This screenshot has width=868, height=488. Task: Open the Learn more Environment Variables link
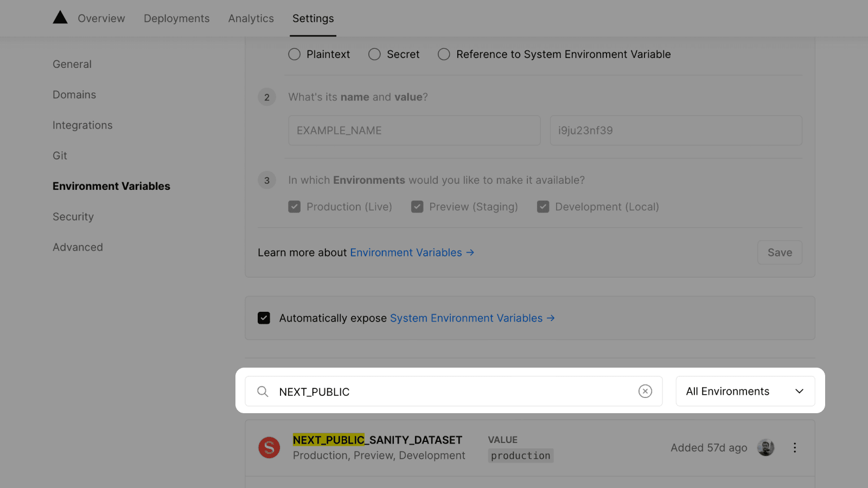[x=412, y=253]
